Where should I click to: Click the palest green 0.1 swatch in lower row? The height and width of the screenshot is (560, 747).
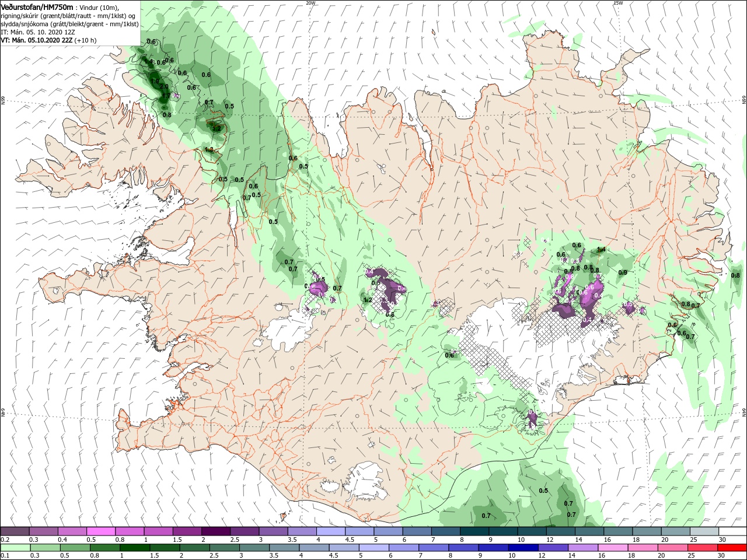[15, 548]
